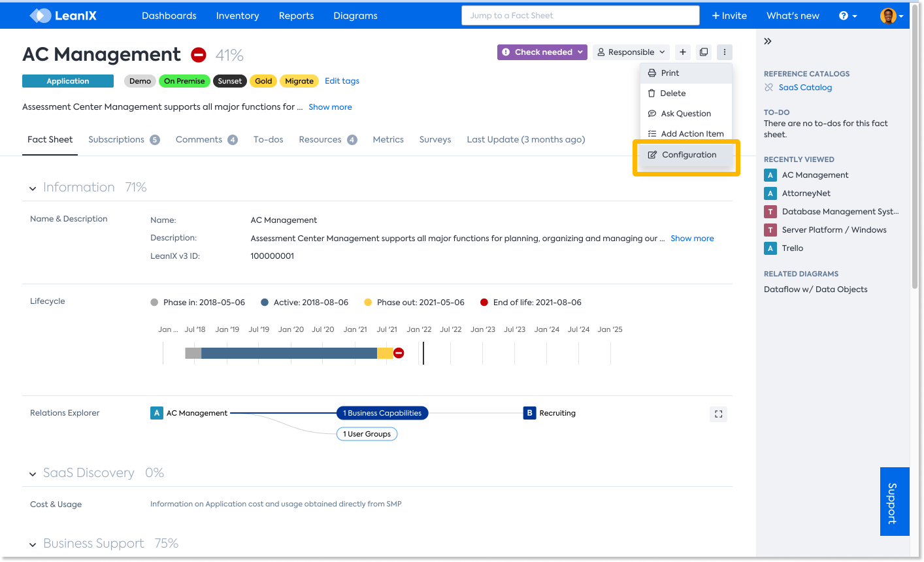Viewport: 924px width, 562px height.
Task: Collapse the right sidebar with double chevron
Action: 768,41
